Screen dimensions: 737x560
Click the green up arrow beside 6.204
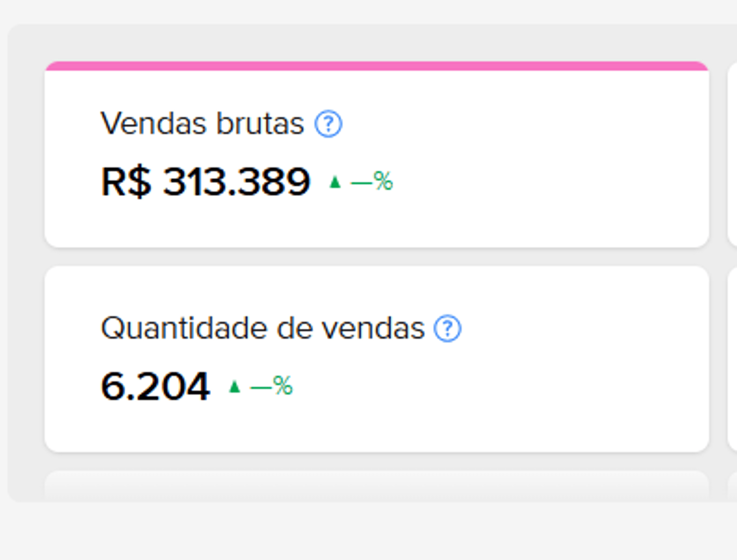[x=234, y=387]
